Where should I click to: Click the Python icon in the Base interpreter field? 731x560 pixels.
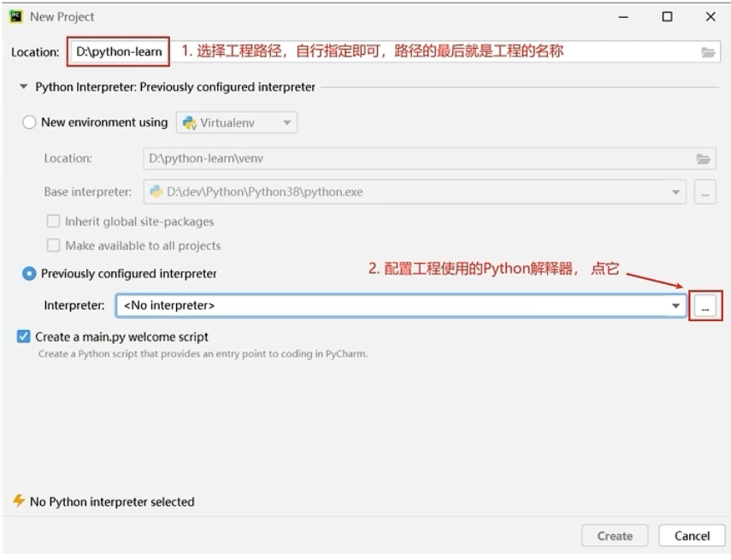[156, 192]
